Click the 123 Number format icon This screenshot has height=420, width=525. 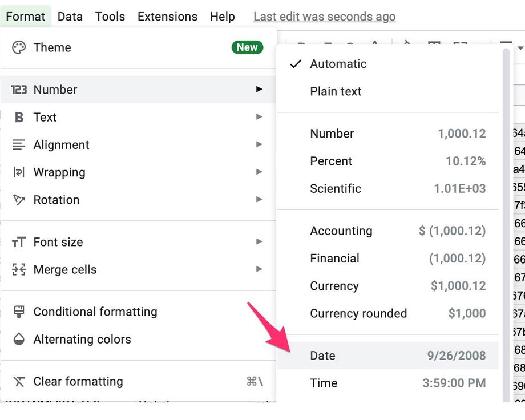19,90
